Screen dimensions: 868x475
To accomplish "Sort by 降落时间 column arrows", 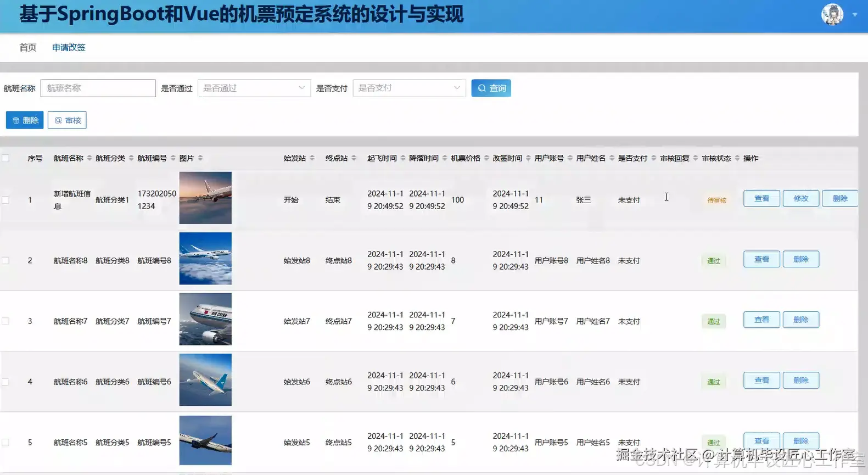I will (x=444, y=158).
